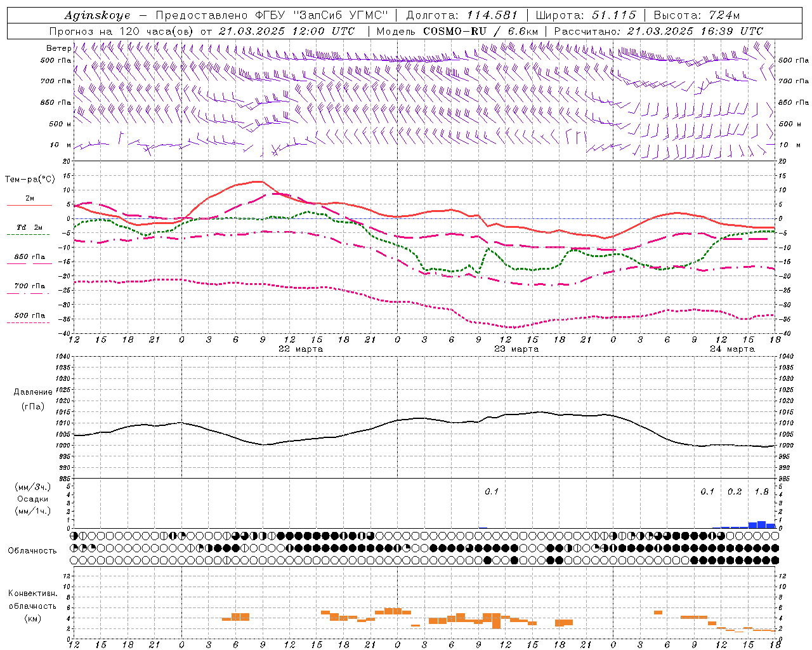Click the Облачность cloud cover label
Screen dimensions: 812x650
coord(32,551)
